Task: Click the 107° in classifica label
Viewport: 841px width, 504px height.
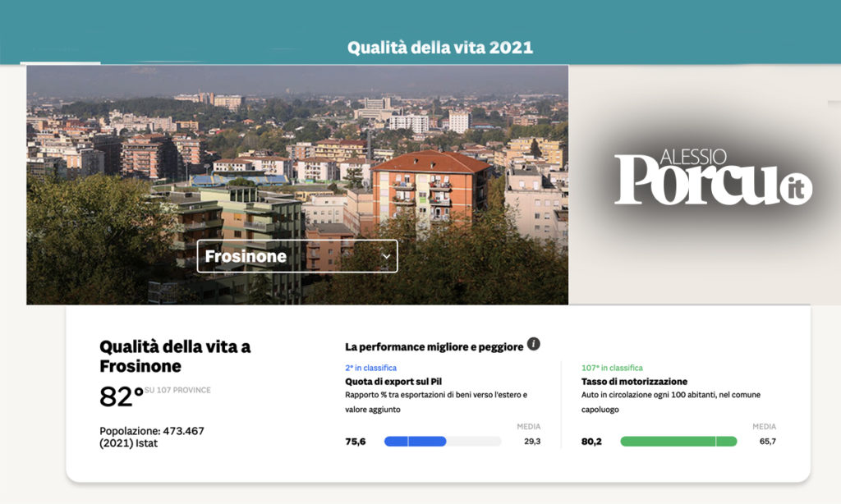Action: tap(612, 368)
